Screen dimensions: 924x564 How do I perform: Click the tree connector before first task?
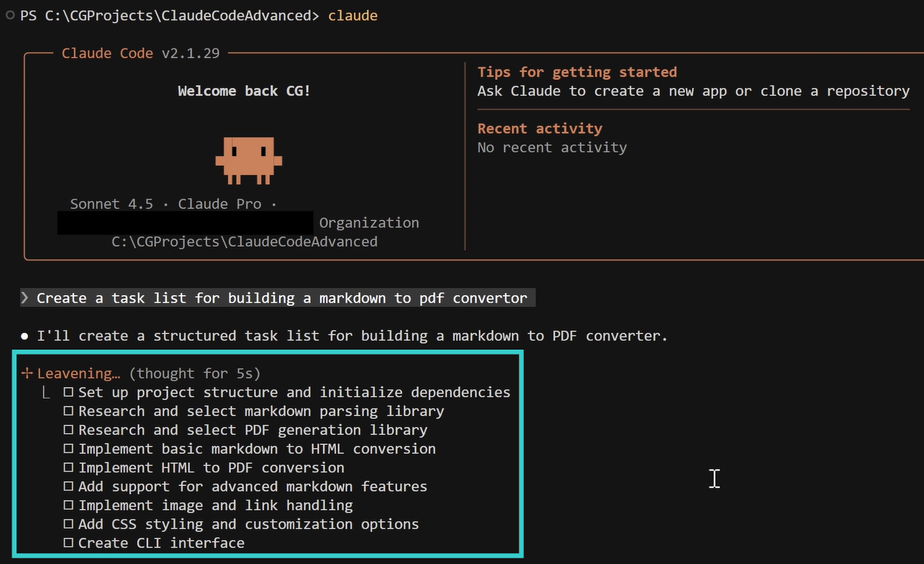pyautogui.click(x=46, y=393)
